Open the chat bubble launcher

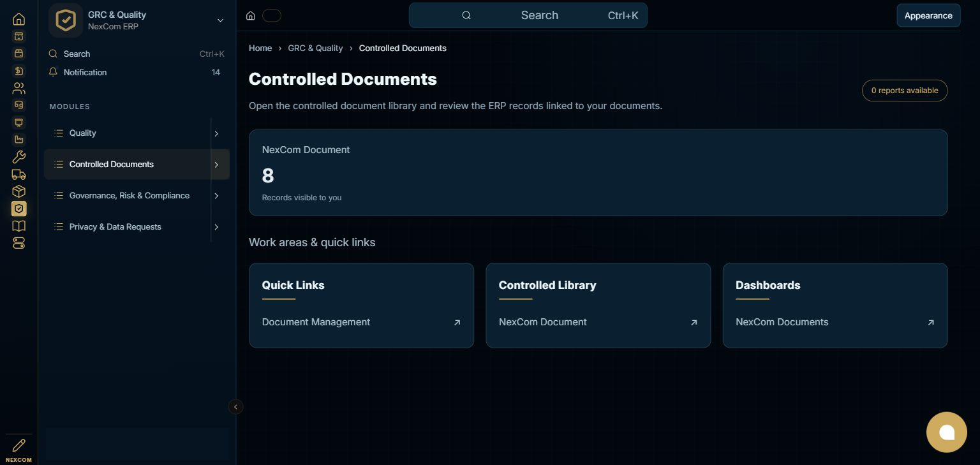point(947,432)
